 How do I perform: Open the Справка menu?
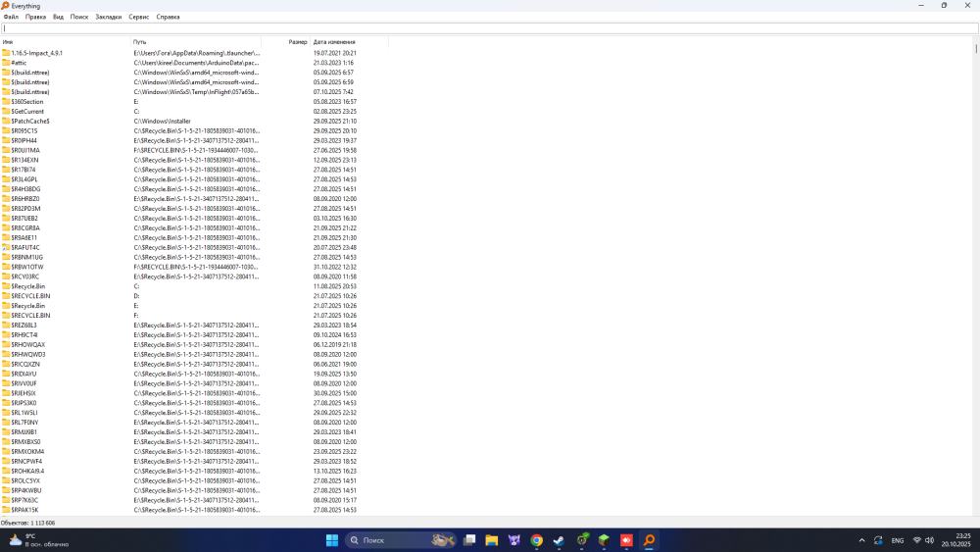(168, 17)
